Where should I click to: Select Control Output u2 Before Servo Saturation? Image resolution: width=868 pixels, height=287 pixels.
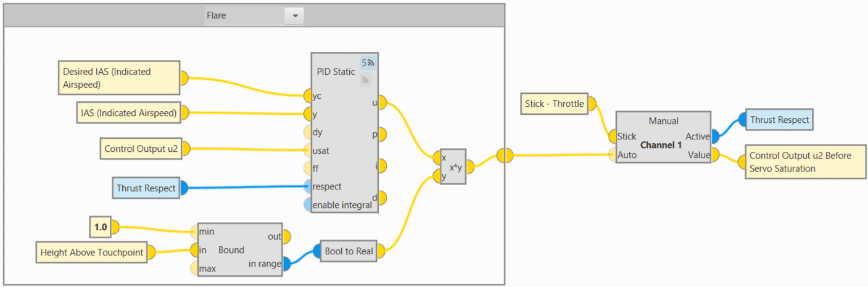[x=804, y=162]
